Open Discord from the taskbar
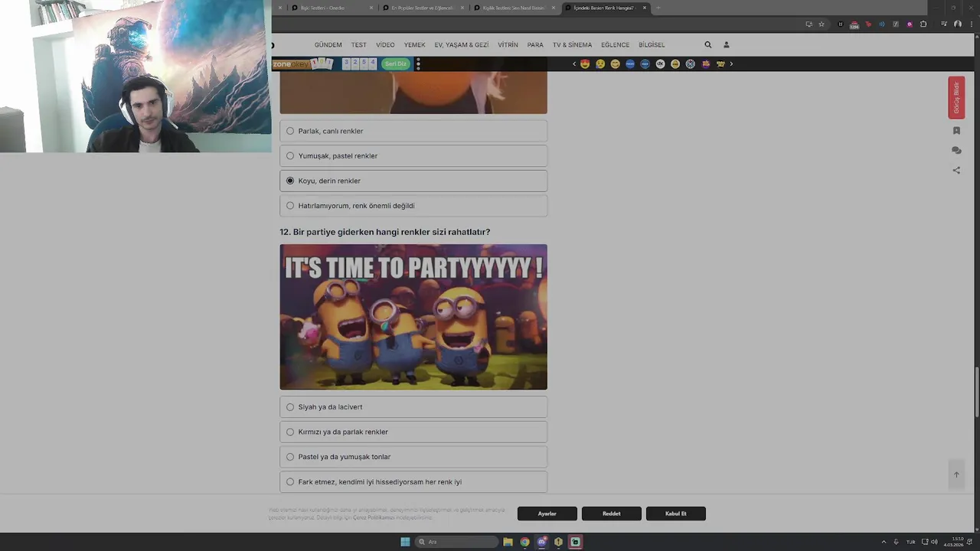The height and width of the screenshot is (551, 980). pos(541,542)
